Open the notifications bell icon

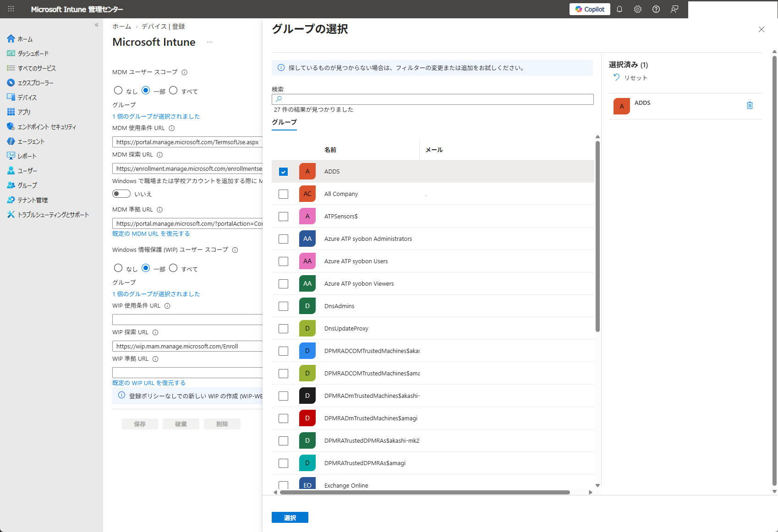coord(619,9)
